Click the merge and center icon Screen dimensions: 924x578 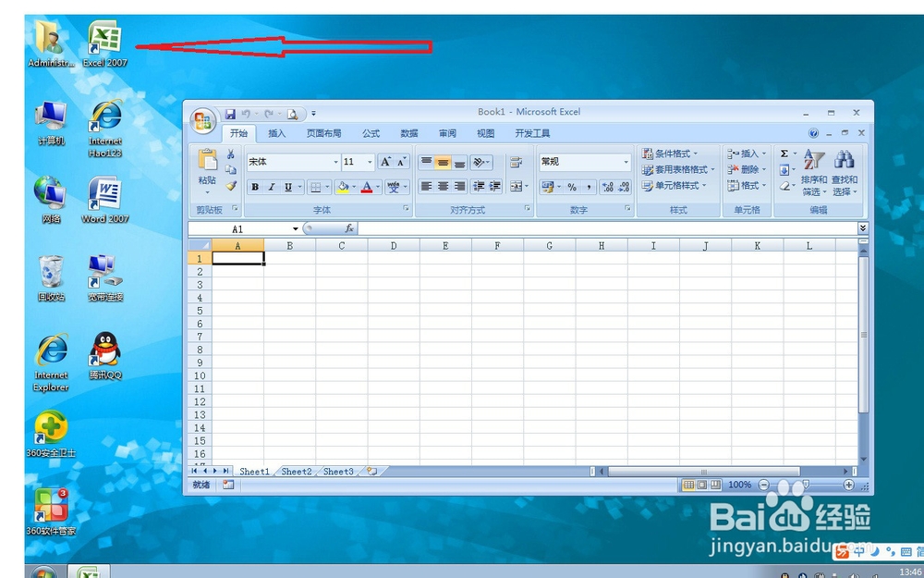pyautogui.click(x=517, y=187)
